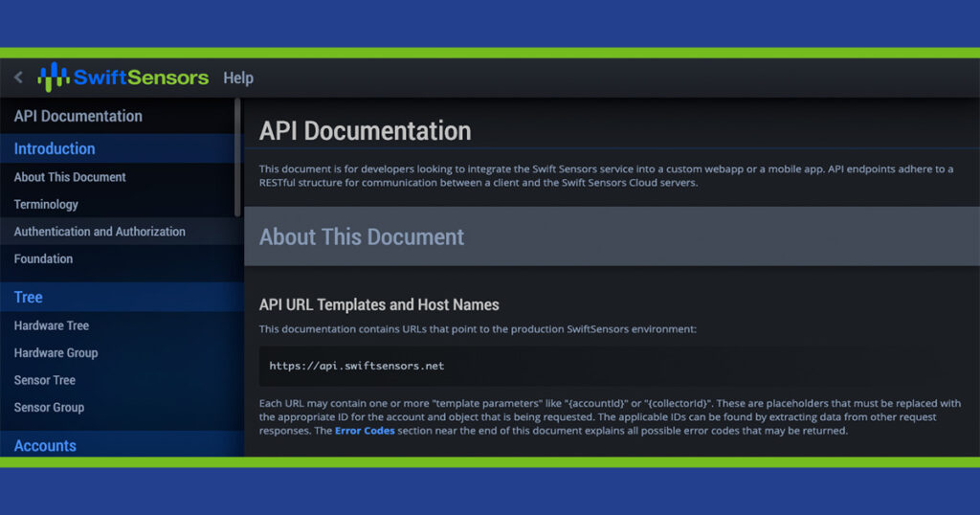980x515 pixels.
Task: Click the About This Document banner heading
Action: [x=361, y=236]
